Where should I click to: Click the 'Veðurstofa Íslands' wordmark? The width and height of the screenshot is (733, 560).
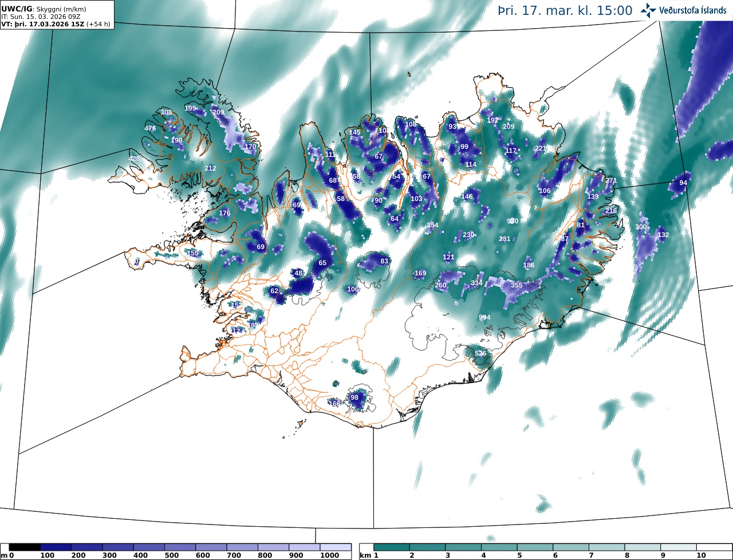tap(693, 10)
